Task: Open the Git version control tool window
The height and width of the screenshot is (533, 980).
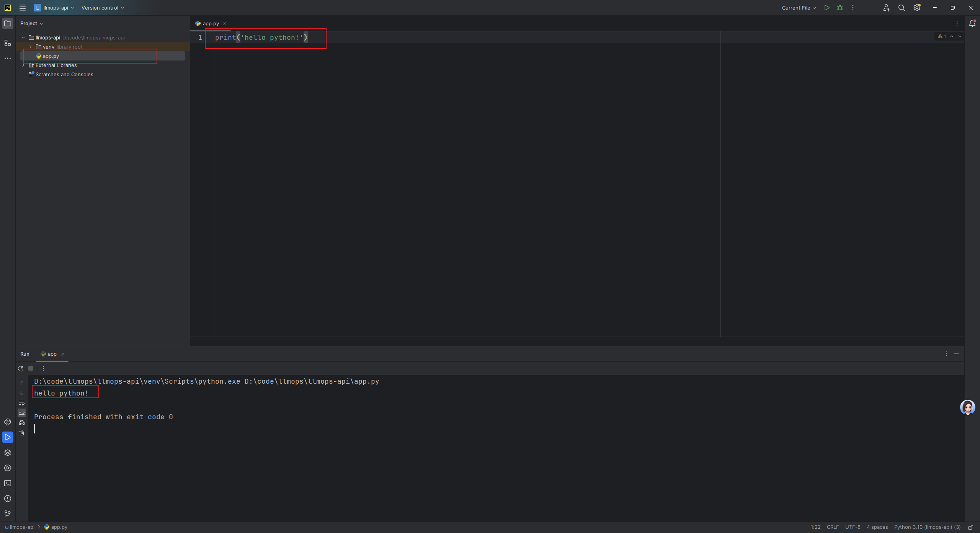Action: coord(8,514)
